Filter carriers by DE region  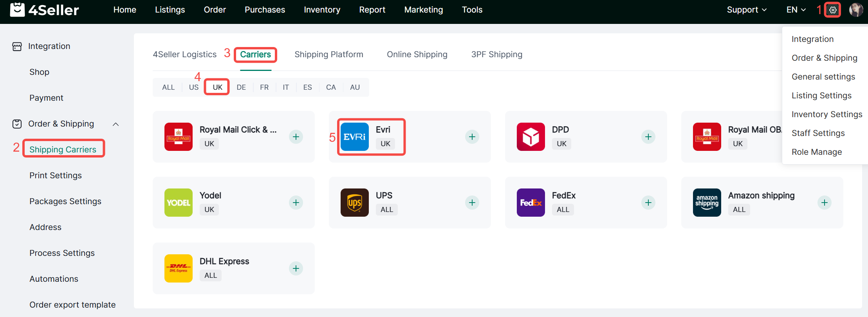click(241, 87)
